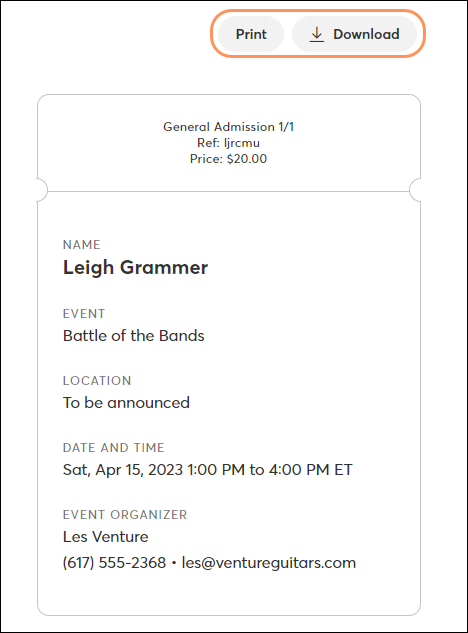Click the organizer name Les Venture
The width and height of the screenshot is (468, 633).
[106, 537]
